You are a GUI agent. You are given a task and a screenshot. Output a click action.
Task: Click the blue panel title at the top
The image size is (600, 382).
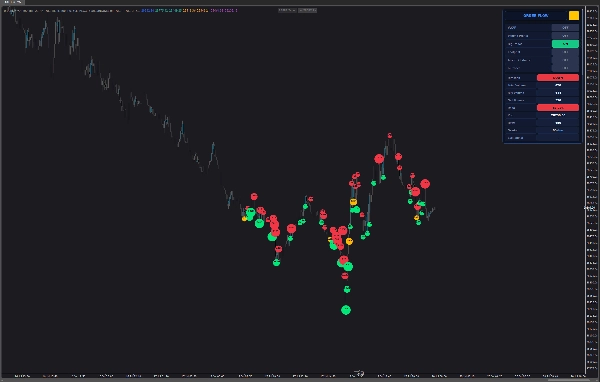536,15
